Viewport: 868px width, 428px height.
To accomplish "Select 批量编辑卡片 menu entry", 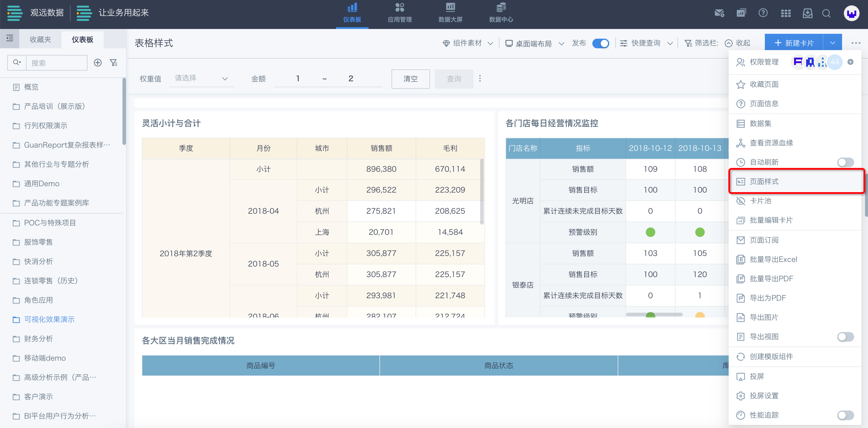I will [795, 220].
